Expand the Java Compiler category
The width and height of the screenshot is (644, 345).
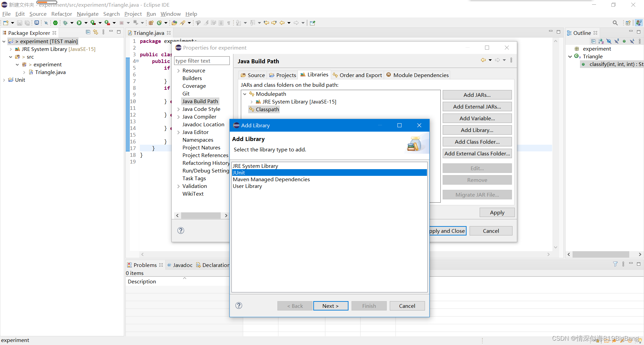coord(178,117)
